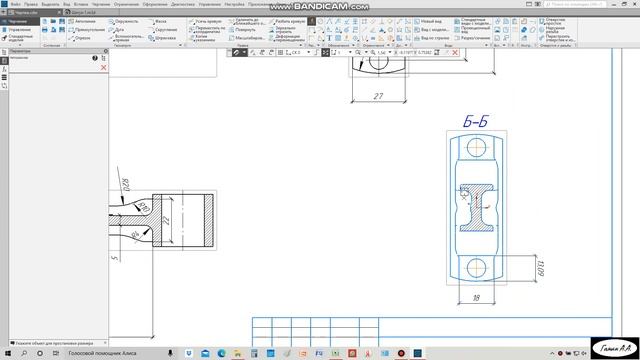
Task: Open help in Параметры panel
Action: click(x=95, y=58)
